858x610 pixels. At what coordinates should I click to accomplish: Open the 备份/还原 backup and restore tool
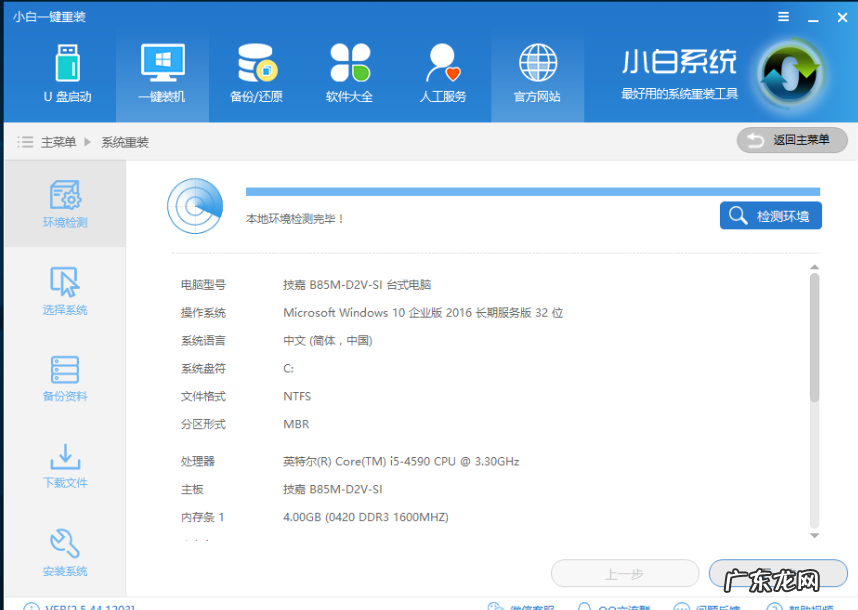click(256, 72)
